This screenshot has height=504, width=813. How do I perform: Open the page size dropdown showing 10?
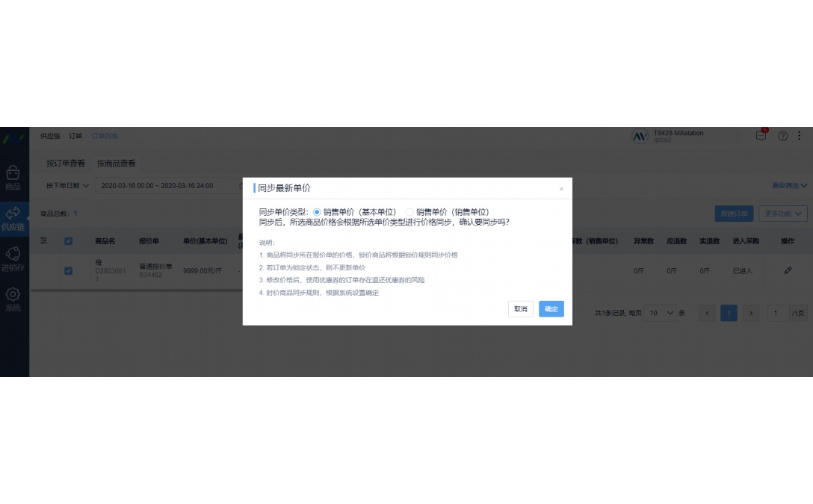pos(661,313)
